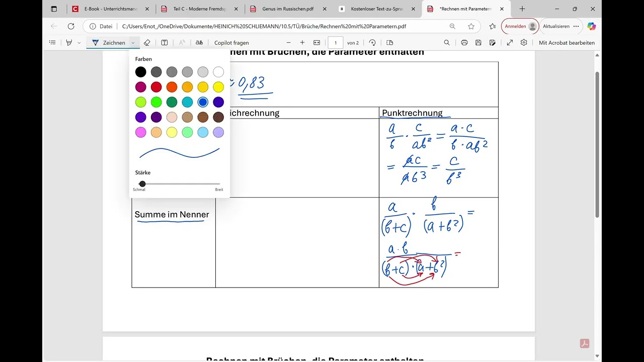Click the page number field
644x362 pixels.
[336, 43]
